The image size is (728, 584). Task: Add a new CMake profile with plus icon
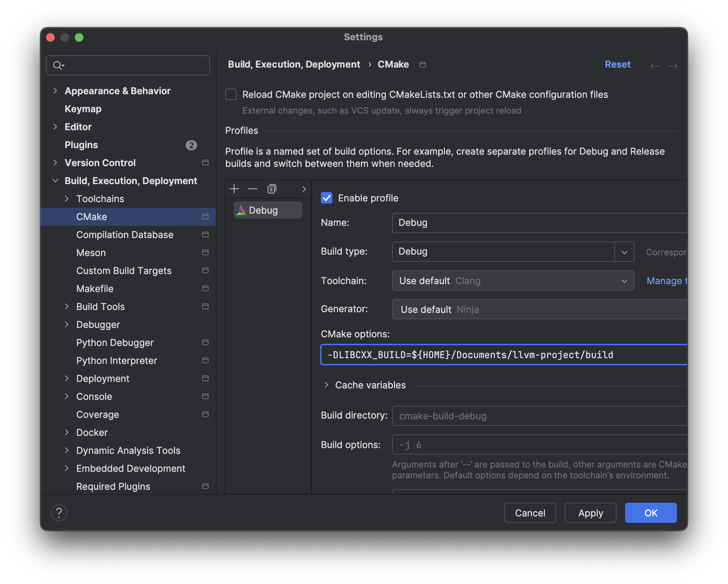click(x=234, y=189)
